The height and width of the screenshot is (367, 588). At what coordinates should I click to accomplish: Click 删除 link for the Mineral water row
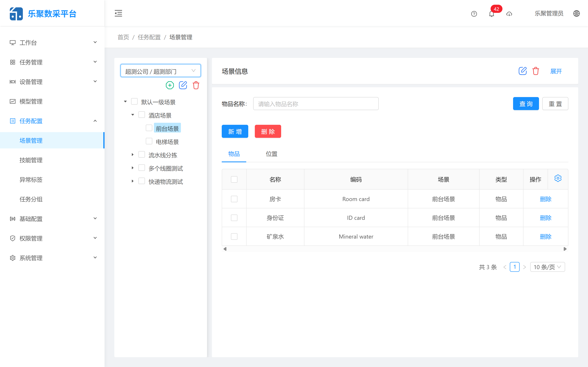pyautogui.click(x=546, y=236)
